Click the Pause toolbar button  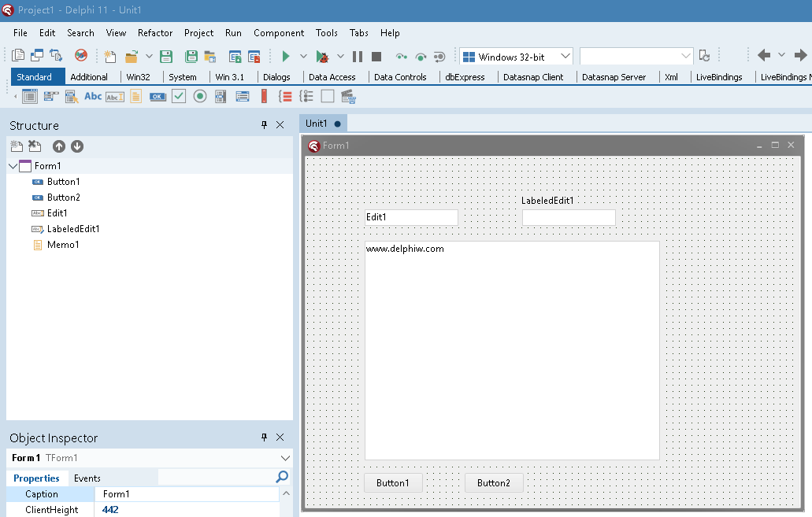358,56
